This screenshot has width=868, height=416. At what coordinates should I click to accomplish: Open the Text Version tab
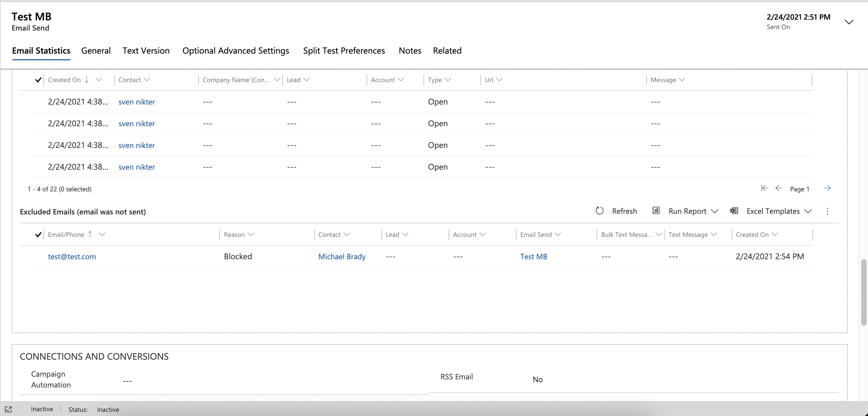(146, 51)
